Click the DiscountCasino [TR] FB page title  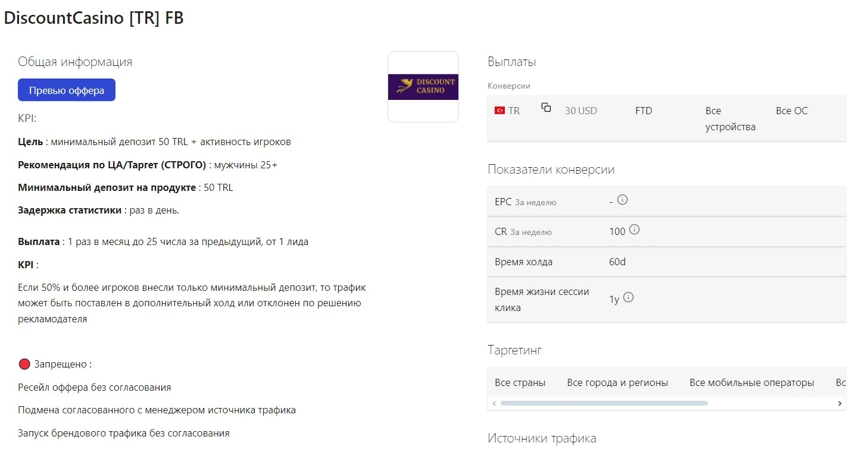click(94, 18)
